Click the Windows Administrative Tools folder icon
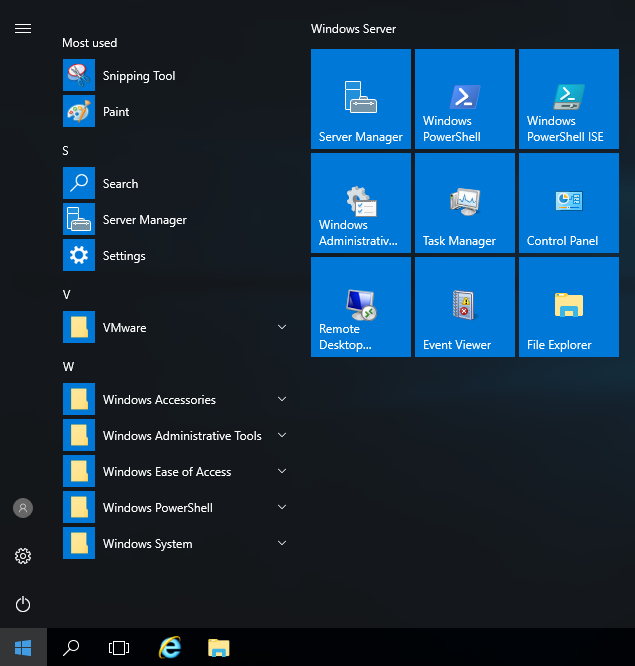 point(79,435)
